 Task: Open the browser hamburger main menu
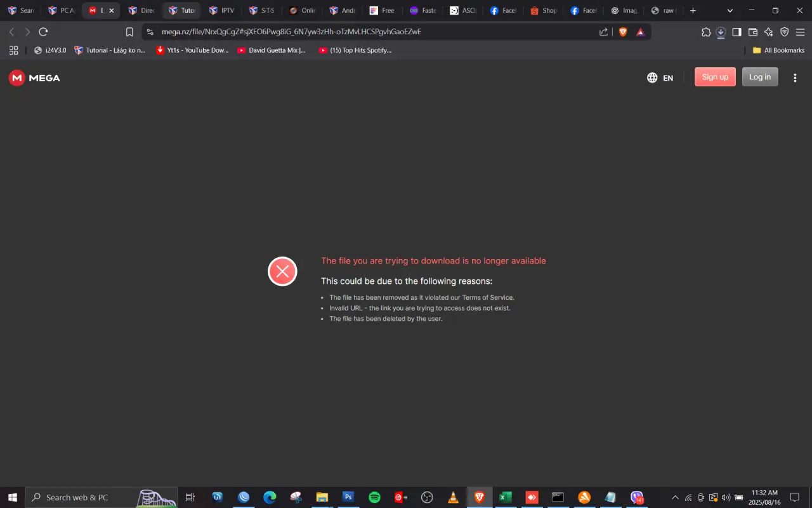point(801,32)
